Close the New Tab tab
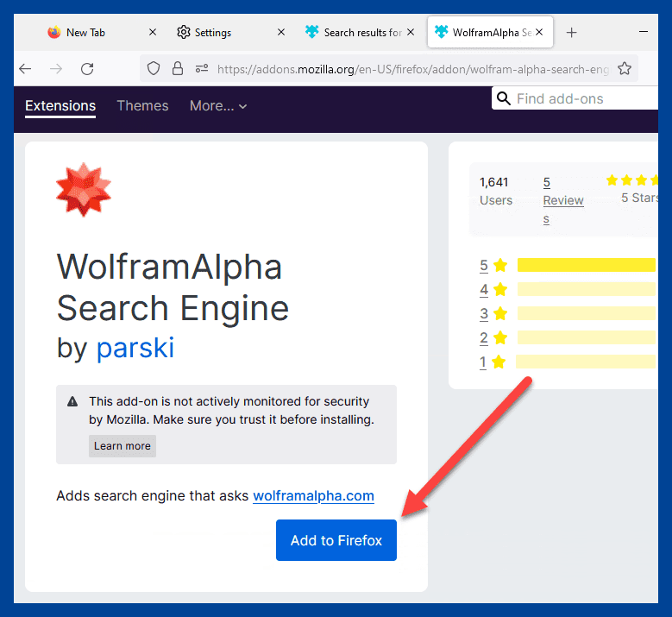The image size is (672, 617). click(153, 32)
